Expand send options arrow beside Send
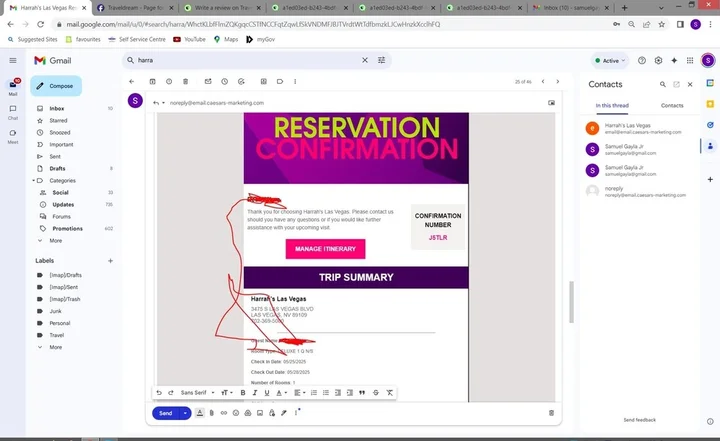The width and height of the screenshot is (720, 441). (185, 413)
